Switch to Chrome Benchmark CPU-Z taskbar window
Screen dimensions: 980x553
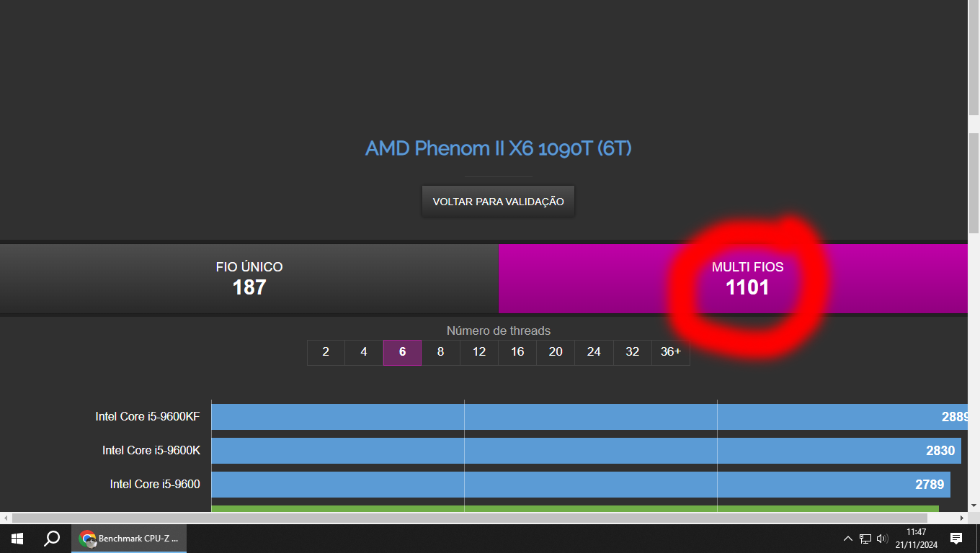[129, 538]
